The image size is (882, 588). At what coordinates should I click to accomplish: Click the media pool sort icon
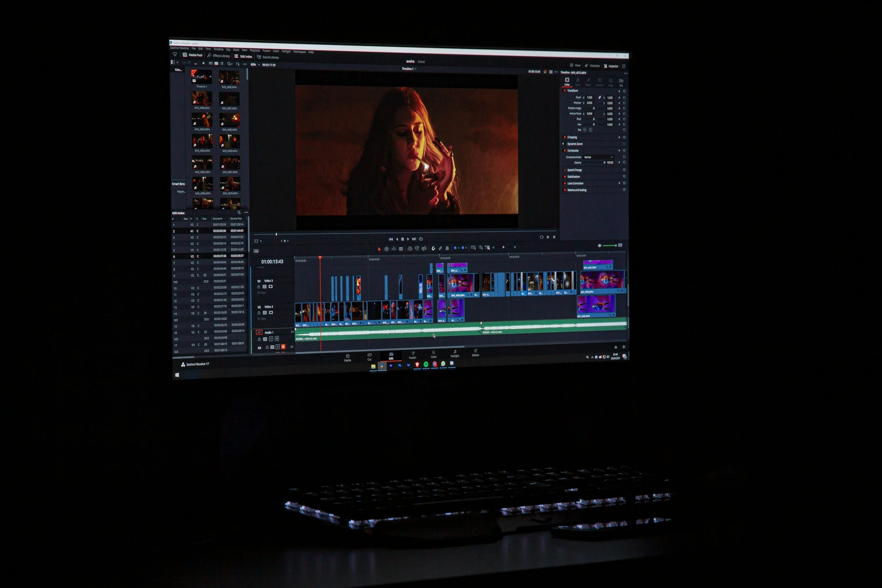[237, 64]
